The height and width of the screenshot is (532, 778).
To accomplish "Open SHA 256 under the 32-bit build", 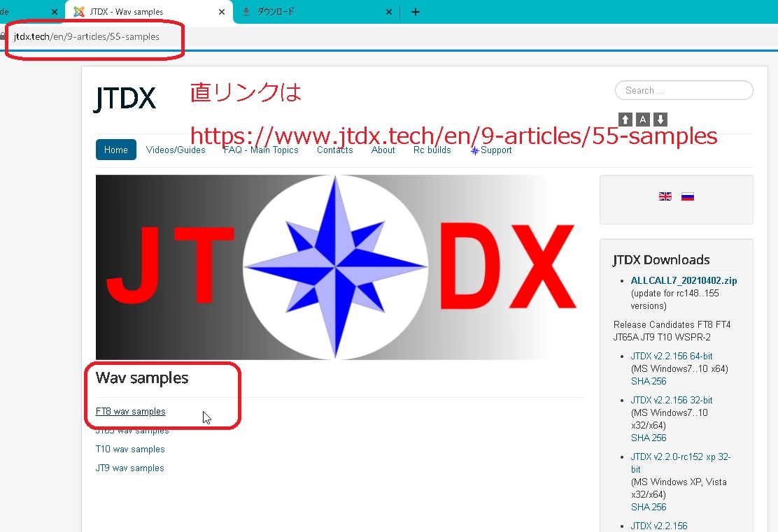I will tap(649, 438).
